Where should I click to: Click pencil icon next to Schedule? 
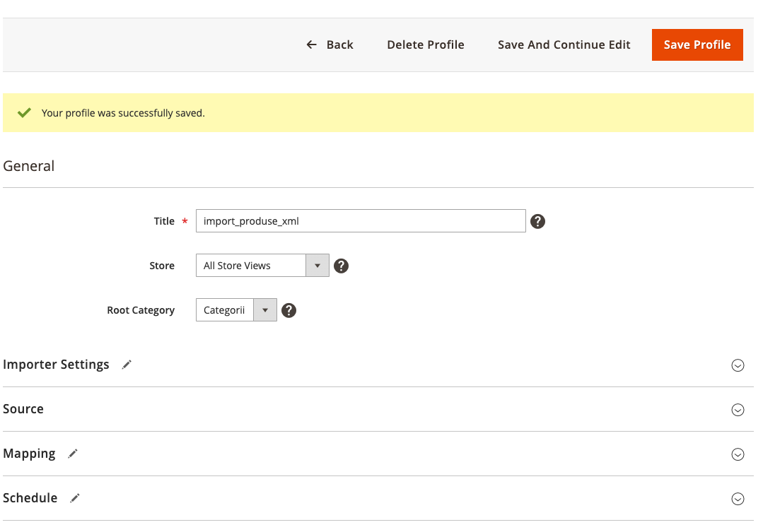pyautogui.click(x=74, y=499)
